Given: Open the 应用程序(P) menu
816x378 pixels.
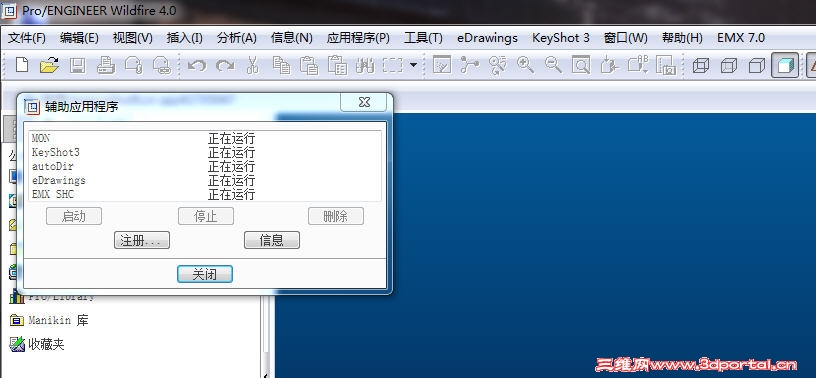Looking at the screenshot, I should tap(358, 38).
